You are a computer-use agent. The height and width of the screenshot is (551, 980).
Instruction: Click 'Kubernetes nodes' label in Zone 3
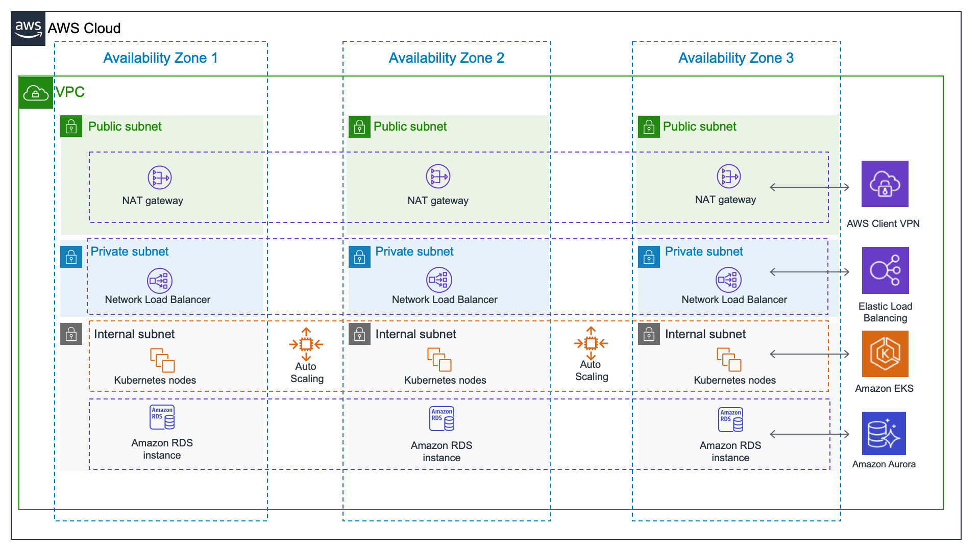[x=735, y=380]
